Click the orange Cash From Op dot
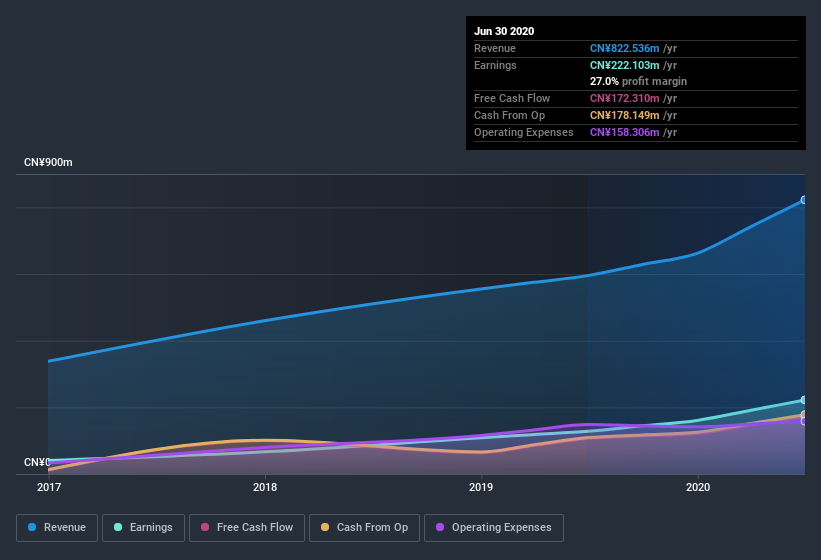 (325, 527)
